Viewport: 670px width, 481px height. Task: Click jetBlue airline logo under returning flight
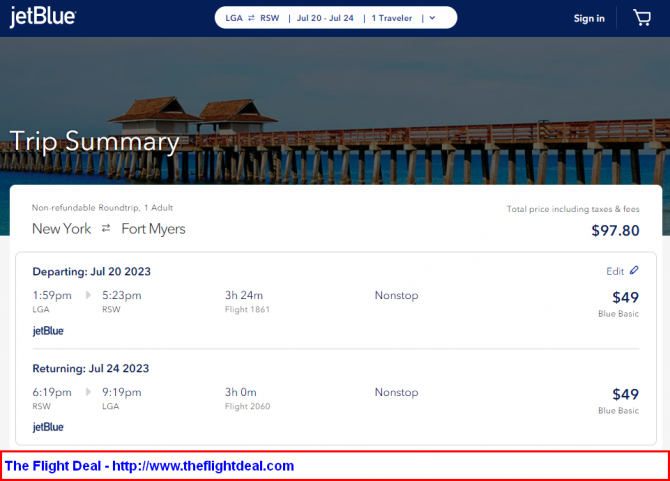tap(48, 427)
